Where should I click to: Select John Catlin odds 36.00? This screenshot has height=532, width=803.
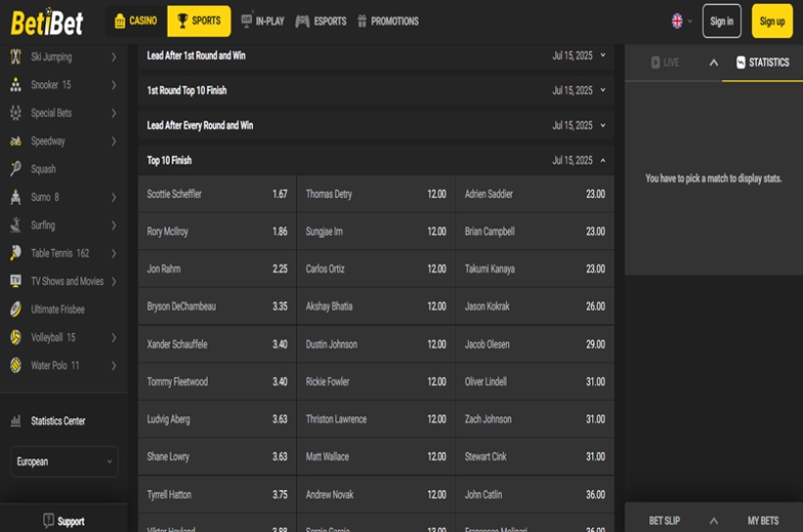535,494
